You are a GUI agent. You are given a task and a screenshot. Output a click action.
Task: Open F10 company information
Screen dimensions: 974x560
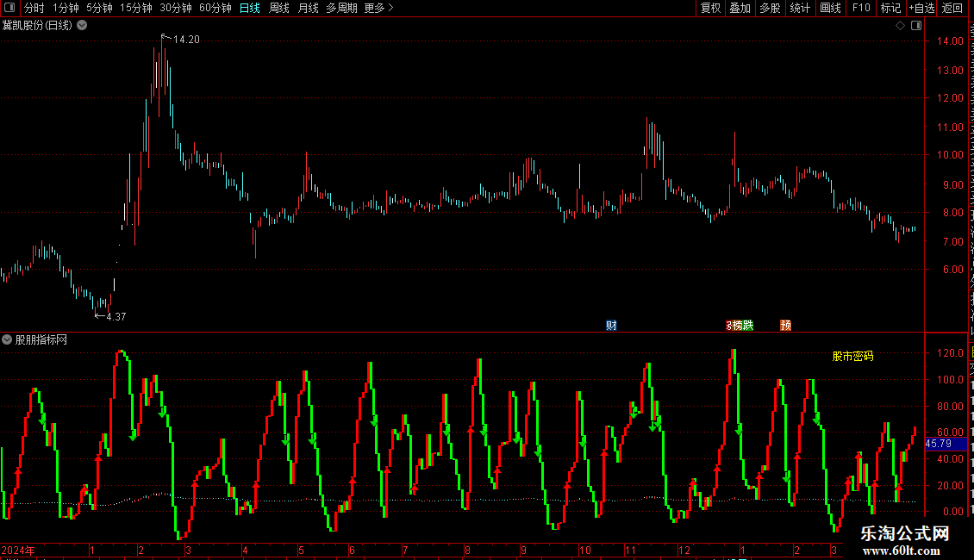tap(861, 8)
